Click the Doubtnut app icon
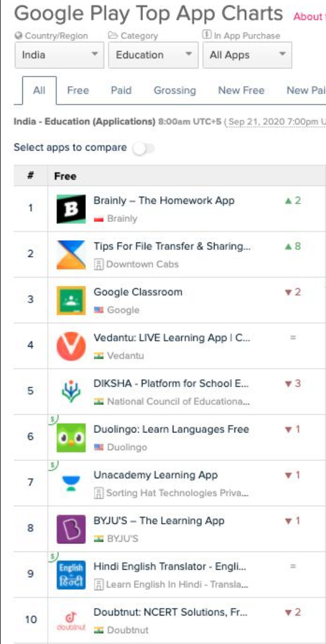Viewport: 326px width, 644px height. click(x=71, y=620)
